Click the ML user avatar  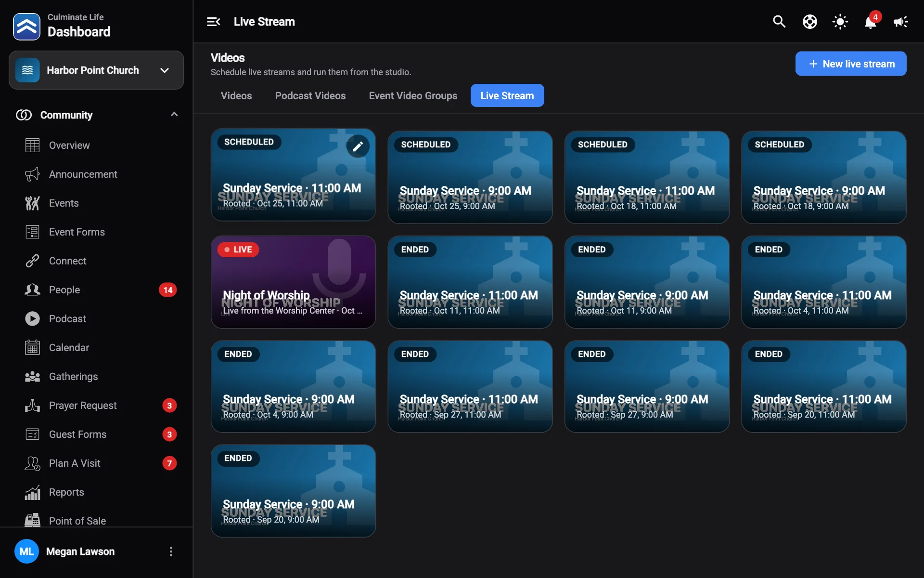pos(26,552)
